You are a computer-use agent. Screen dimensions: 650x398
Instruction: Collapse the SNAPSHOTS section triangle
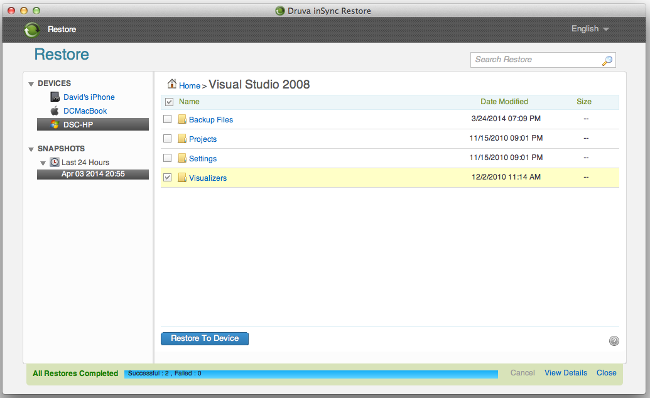pyautogui.click(x=31, y=149)
